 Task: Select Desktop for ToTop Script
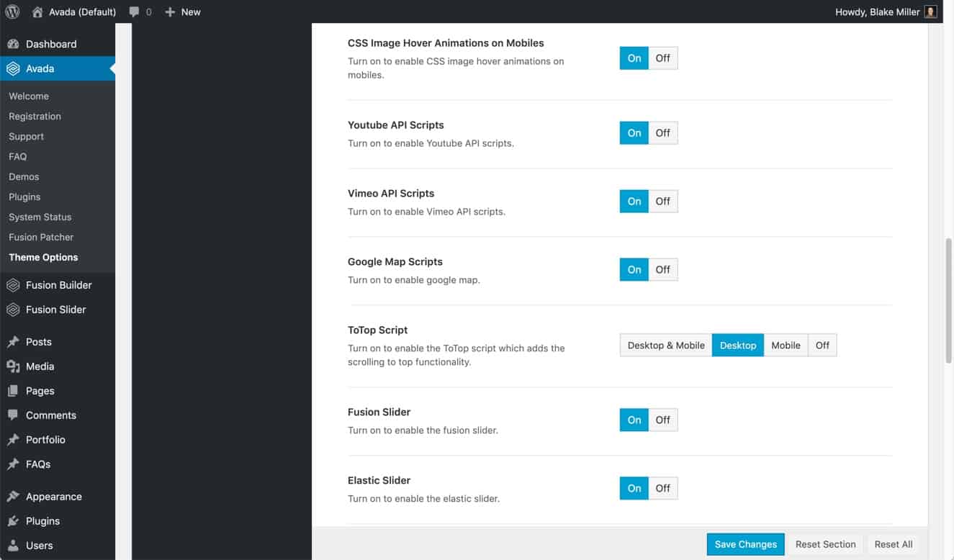(738, 346)
